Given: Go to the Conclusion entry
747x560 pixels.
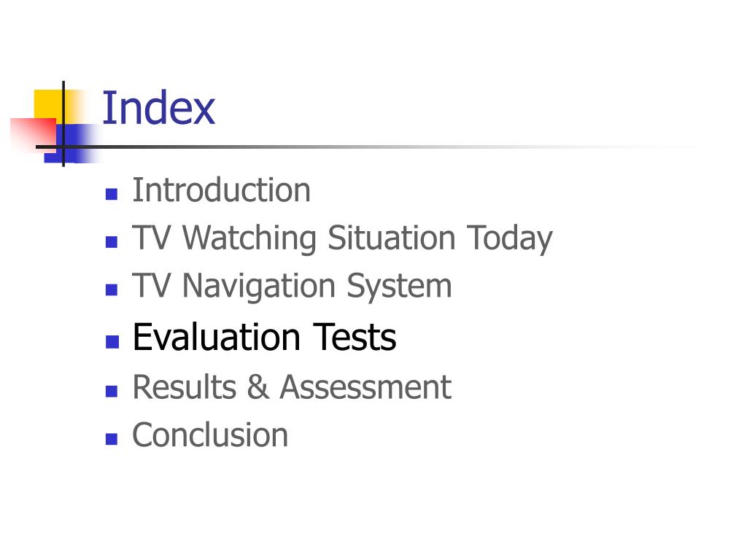Looking at the screenshot, I should [x=210, y=435].
